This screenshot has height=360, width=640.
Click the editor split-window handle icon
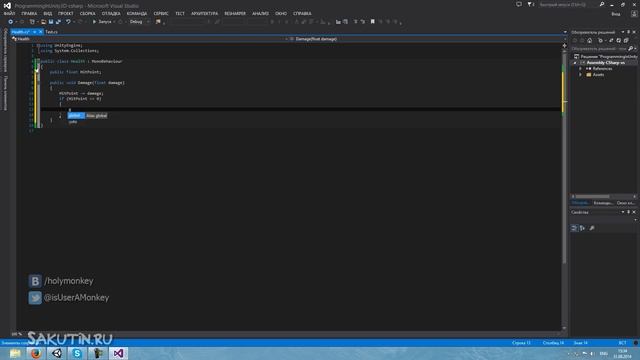(x=564, y=45)
